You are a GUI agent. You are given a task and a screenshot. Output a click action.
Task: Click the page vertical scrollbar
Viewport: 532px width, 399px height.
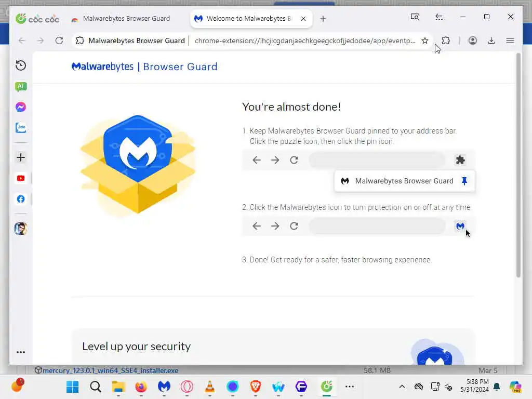click(518, 165)
